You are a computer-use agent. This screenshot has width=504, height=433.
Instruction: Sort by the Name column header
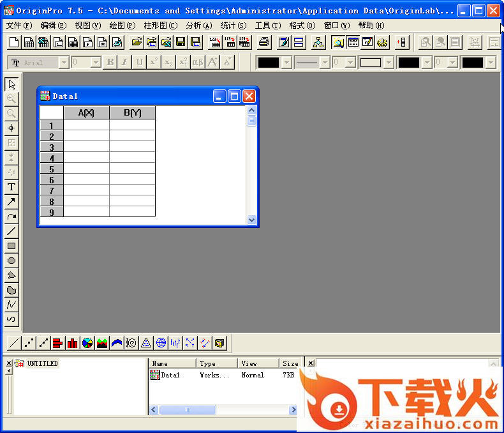pos(172,363)
